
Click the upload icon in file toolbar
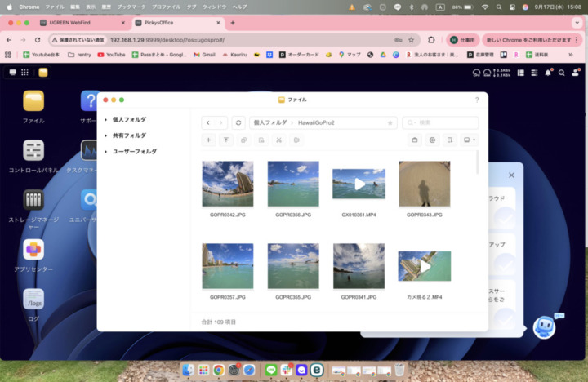coord(226,140)
